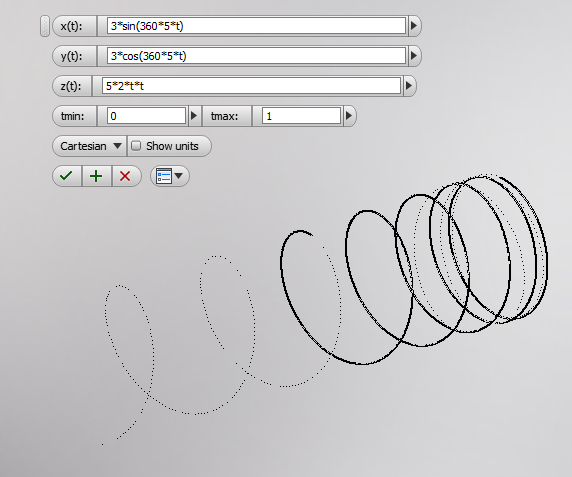
Task: Click the tmax value input field
Action: [301, 116]
